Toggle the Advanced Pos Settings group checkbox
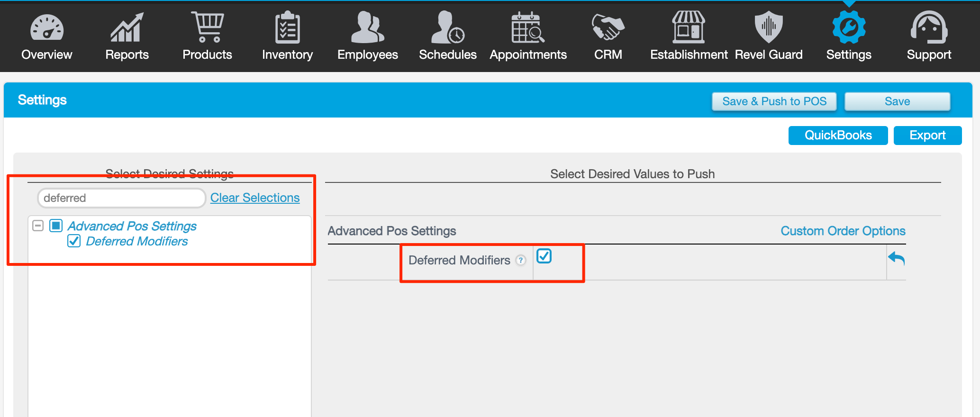 point(56,226)
